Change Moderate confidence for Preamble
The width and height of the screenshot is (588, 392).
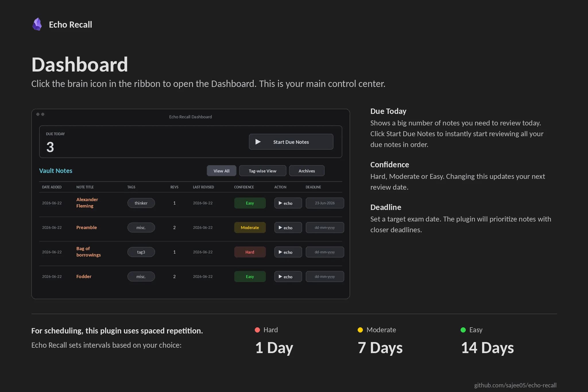point(250,227)
